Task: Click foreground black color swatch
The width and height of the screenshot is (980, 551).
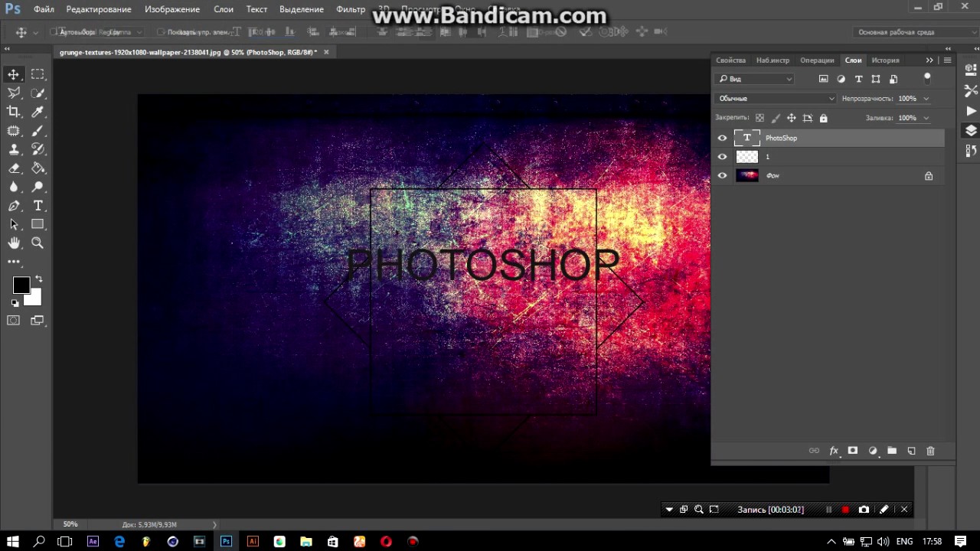Action: point(21,285)
